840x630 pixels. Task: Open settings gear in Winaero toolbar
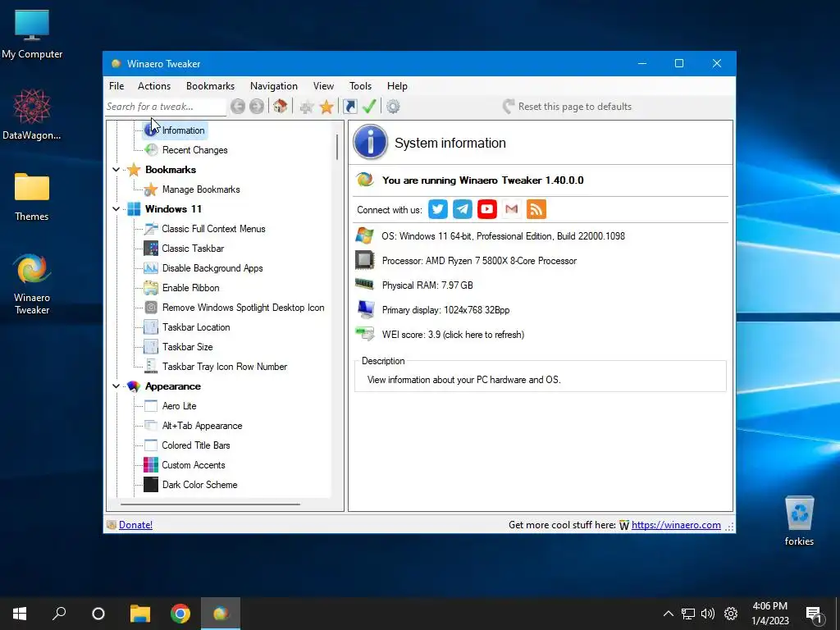tap(393, 107)
